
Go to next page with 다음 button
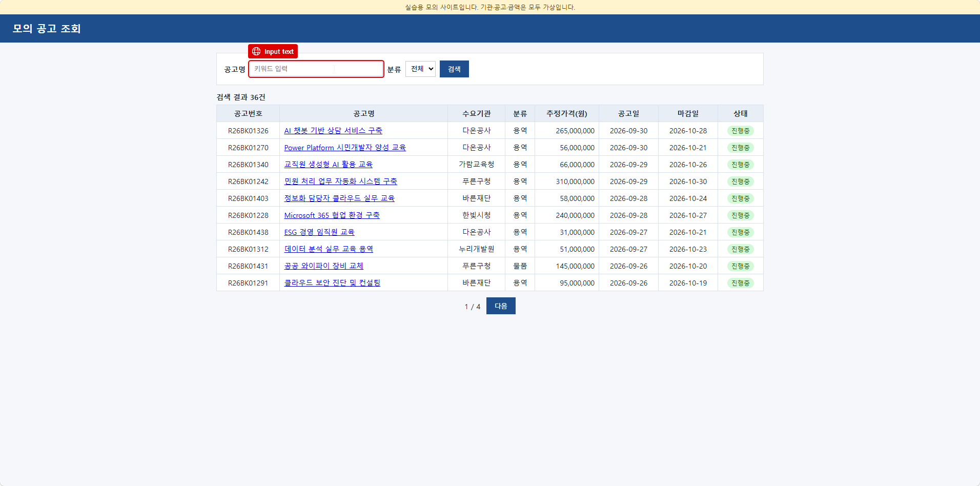501,306
